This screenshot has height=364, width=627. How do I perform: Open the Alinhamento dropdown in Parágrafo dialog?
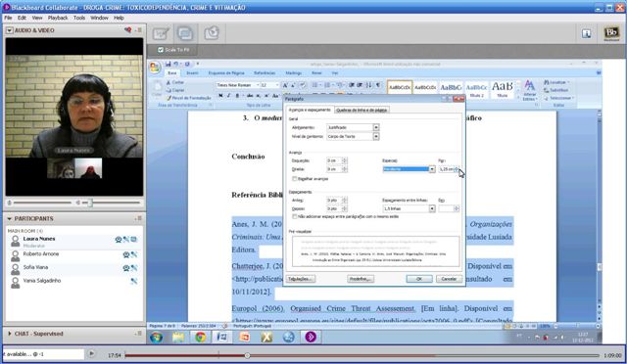pos(376,127)
